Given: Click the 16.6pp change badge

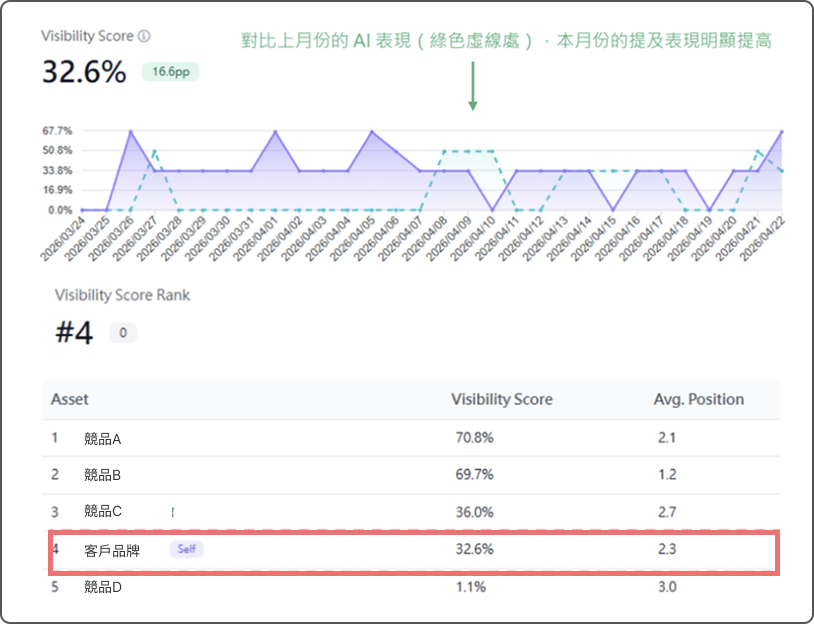Looking at the screenshot, I should [x=171, y=72].
